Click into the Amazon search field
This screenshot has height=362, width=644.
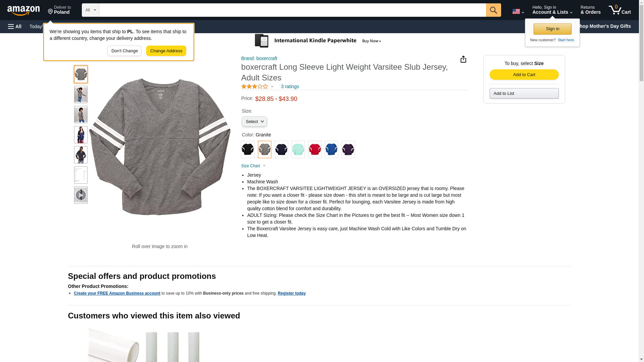[292, 10]
